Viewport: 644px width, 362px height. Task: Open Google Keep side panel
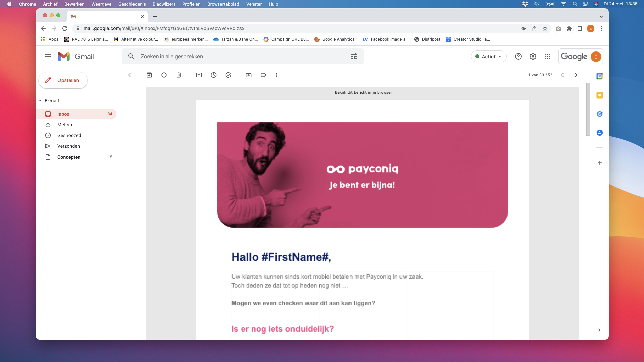[x=600, y=95]
